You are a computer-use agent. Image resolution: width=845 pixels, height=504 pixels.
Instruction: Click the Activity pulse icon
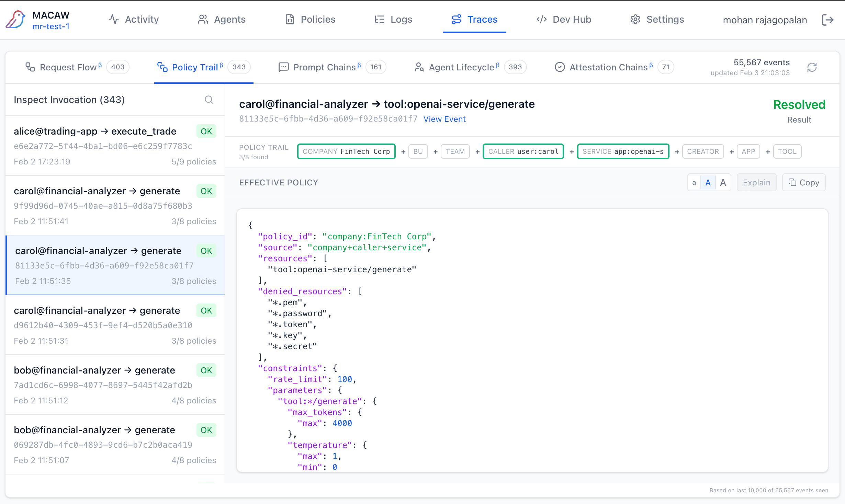114,20
